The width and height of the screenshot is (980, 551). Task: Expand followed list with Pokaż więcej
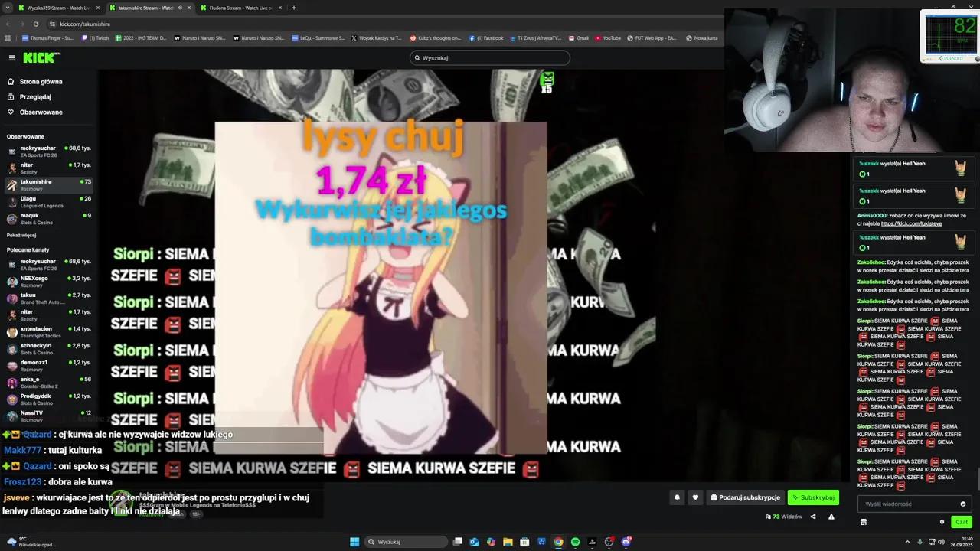point(21,235)
